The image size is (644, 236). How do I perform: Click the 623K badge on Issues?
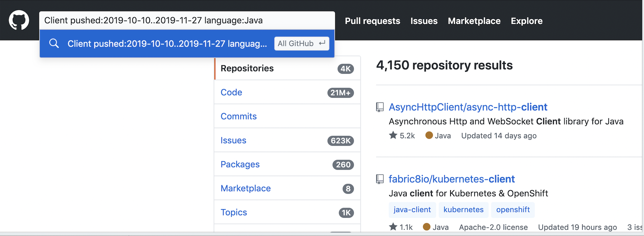[x=341, y=141]
